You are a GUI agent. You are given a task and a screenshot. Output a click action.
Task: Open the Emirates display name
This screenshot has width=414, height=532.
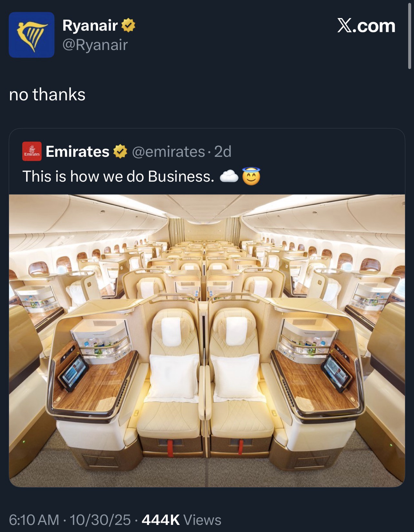point(77,151)
